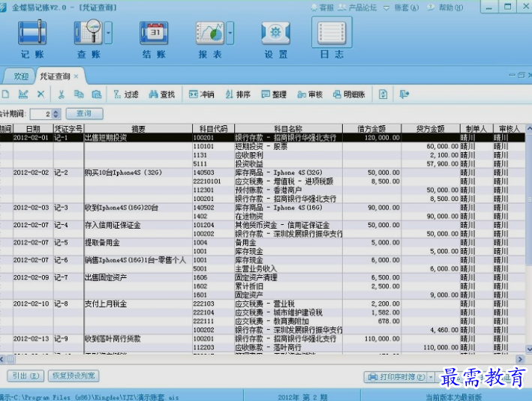Click the horizontal scrollbar right arrow

pyautogui.click(x=520, y=359)
